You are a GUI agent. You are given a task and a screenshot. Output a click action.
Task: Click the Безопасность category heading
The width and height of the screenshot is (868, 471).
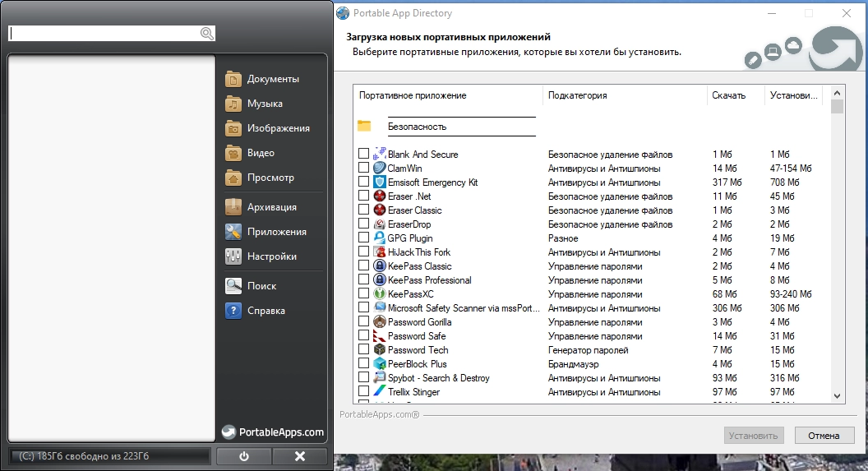(x=417, y=127)
